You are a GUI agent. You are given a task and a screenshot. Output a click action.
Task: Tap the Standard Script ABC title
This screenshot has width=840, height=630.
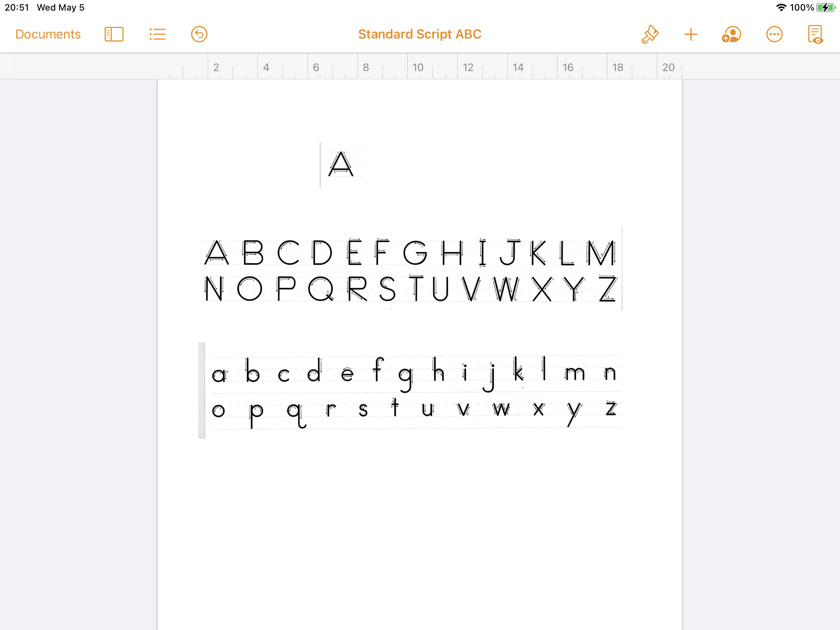pyautogui.click(x=420, y=34)
